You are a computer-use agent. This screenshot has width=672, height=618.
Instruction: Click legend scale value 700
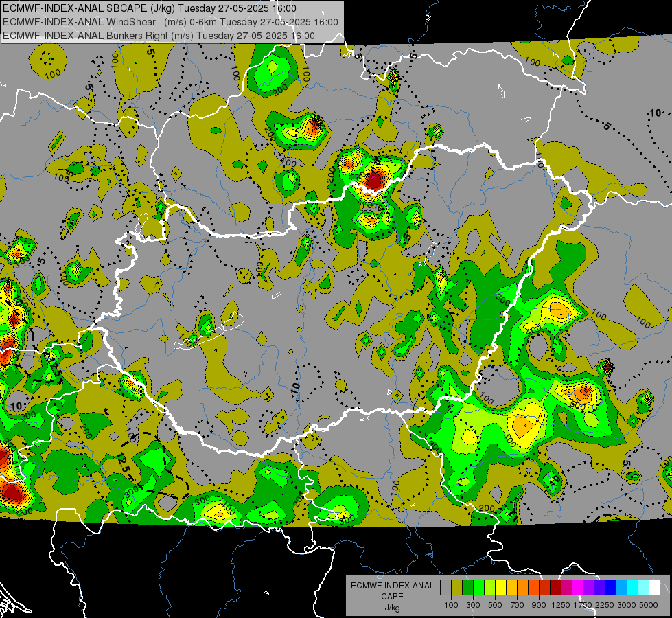tap(518, 605)
